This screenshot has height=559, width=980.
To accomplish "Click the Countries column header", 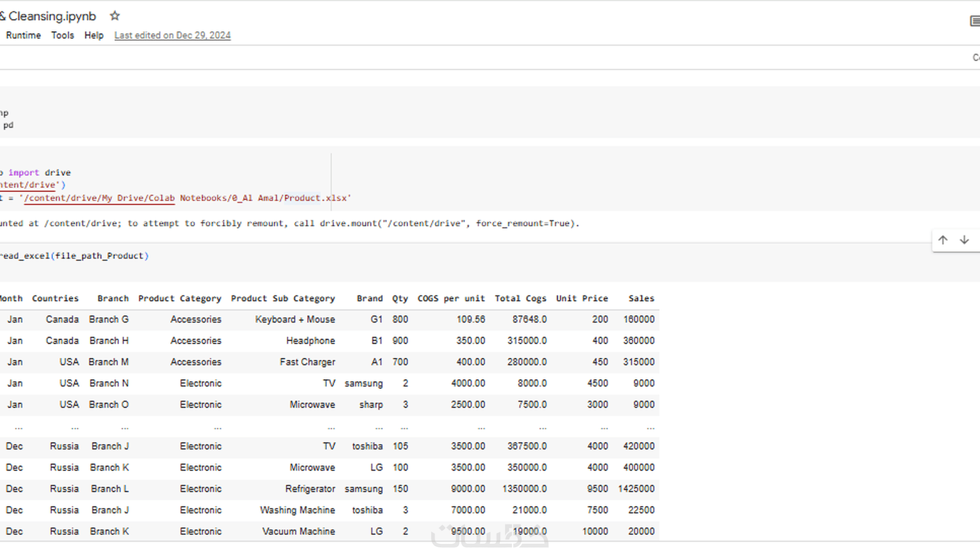I will pos(55,298).
